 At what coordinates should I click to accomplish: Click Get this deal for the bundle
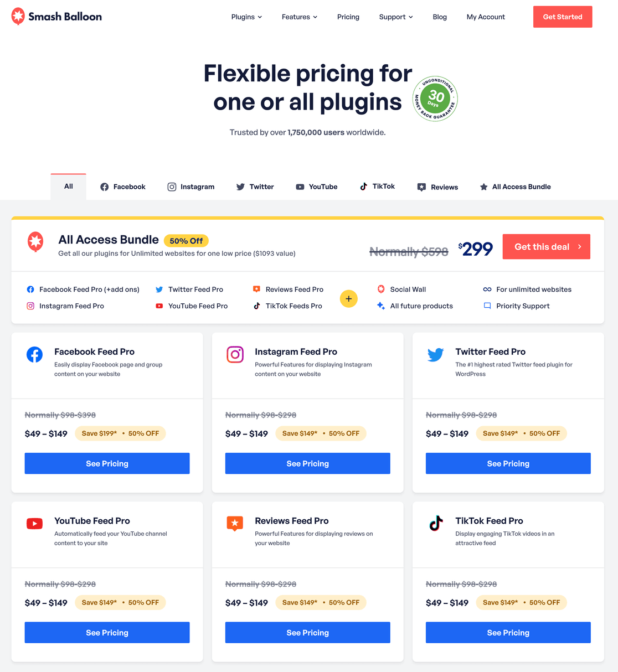546,246
